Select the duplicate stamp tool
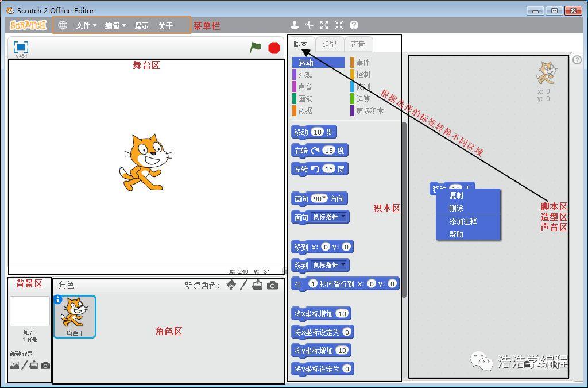 point(294,25)
